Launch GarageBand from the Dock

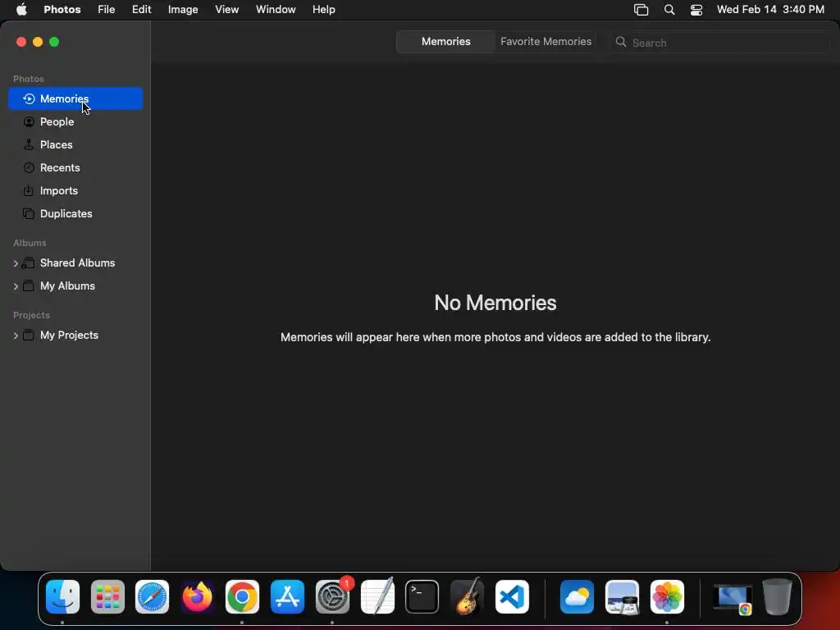[x=467, y=597]
